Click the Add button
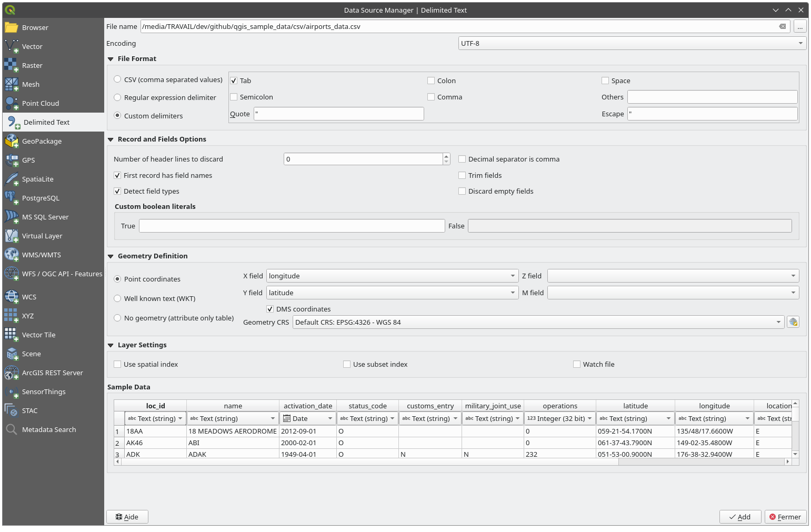The height and width of the screenshot is (532, 811). 740,517
